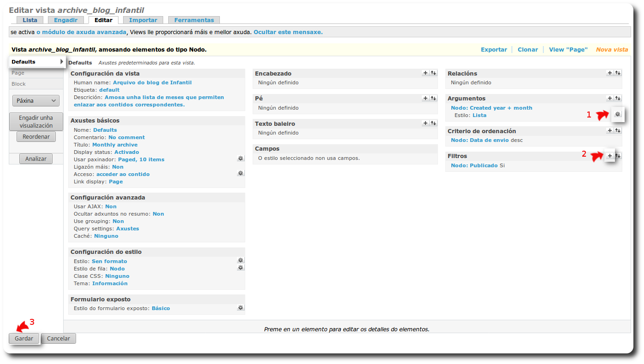
Task: Switch to the Lista tab
Action: [x=30, y=20]
